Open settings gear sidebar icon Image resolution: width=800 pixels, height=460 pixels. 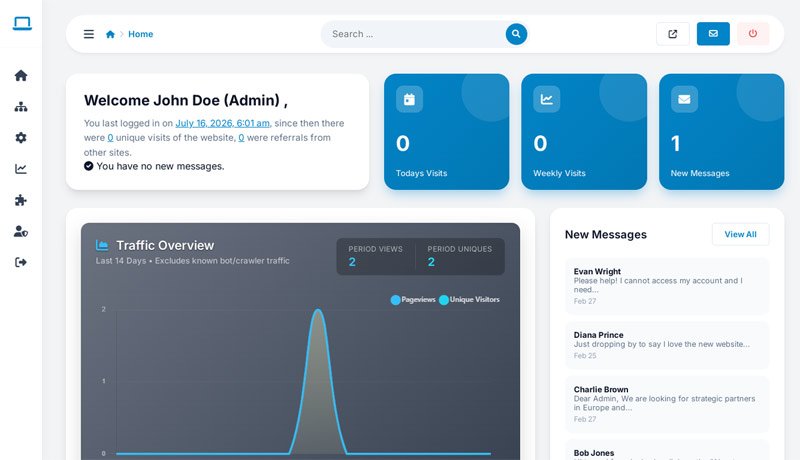point(21,138)
